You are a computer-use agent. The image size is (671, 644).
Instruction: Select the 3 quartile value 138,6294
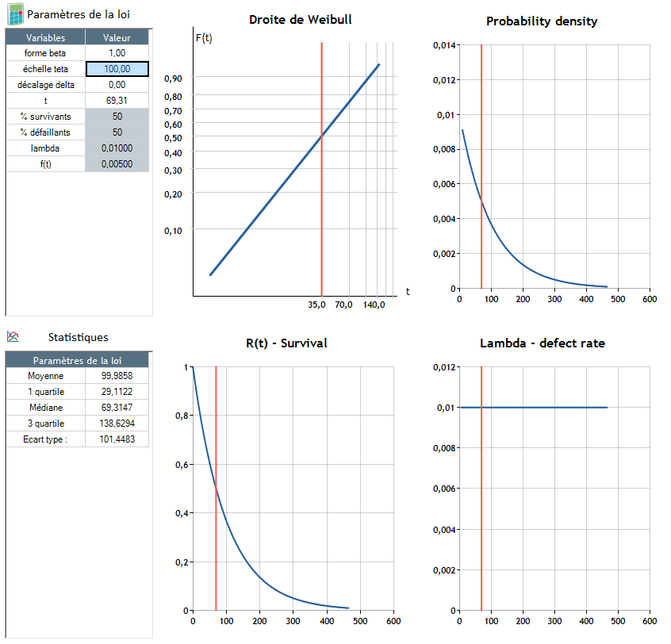117,424
